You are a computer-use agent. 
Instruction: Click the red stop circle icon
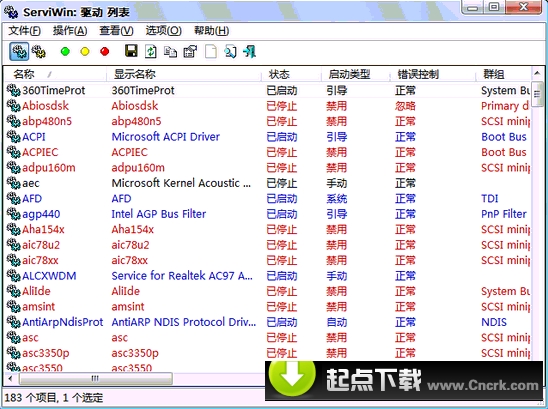[104, 52]
